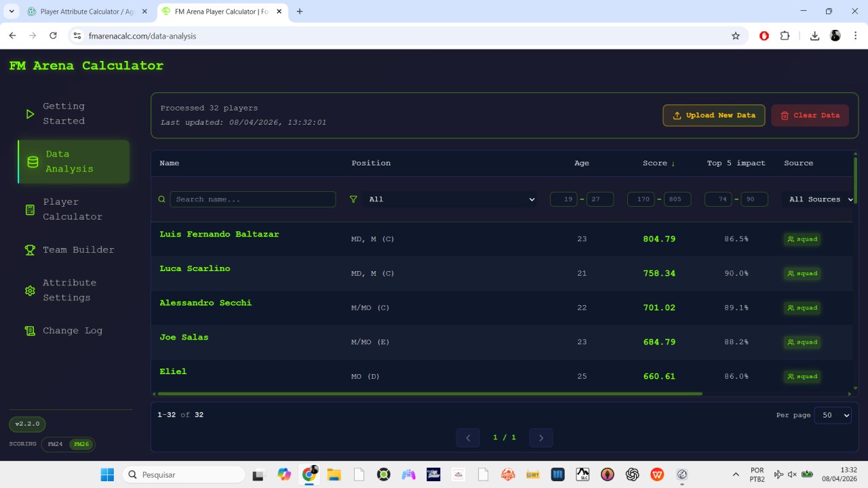The image size is (868, 488).
Task: Open the Chrome downloads icon
Action: point(815,36)
